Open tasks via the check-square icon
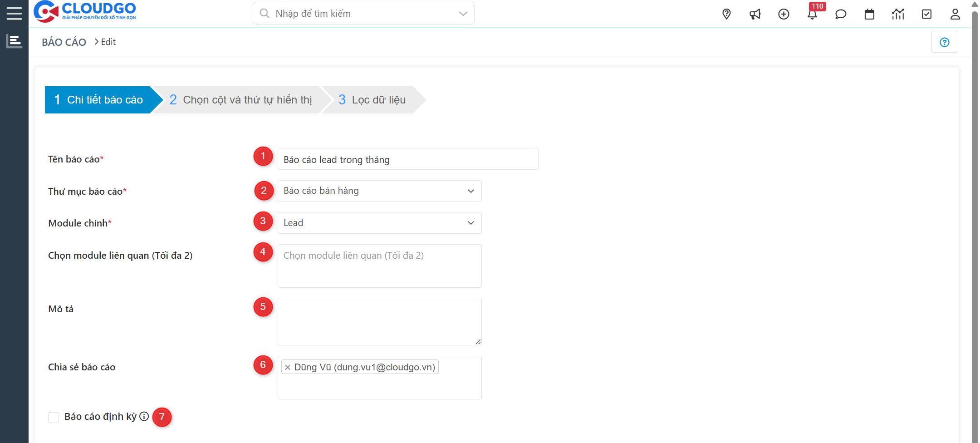 click(x=926, y=14)
